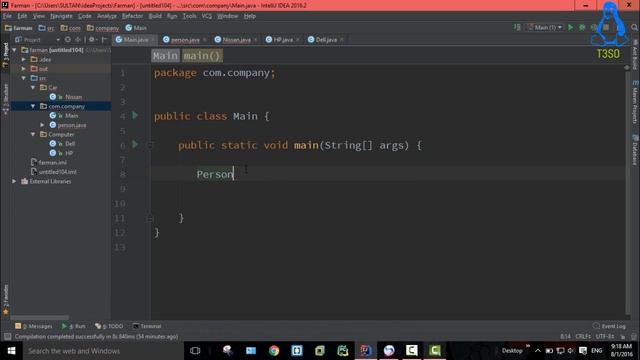The image size is (640, 360).
Task: Collapse the src folder
Action: (x=24, y=78)
